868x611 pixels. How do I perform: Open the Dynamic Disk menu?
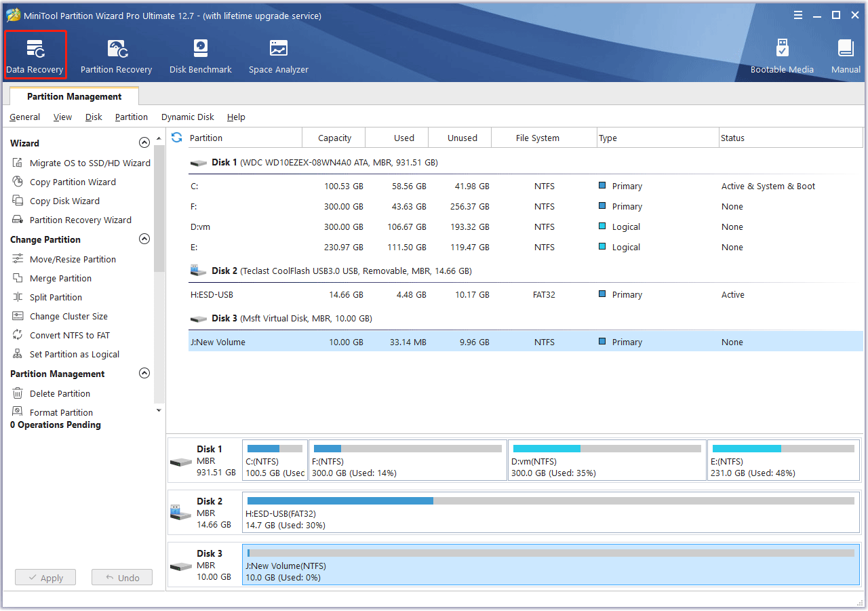[x=188, y=117]
